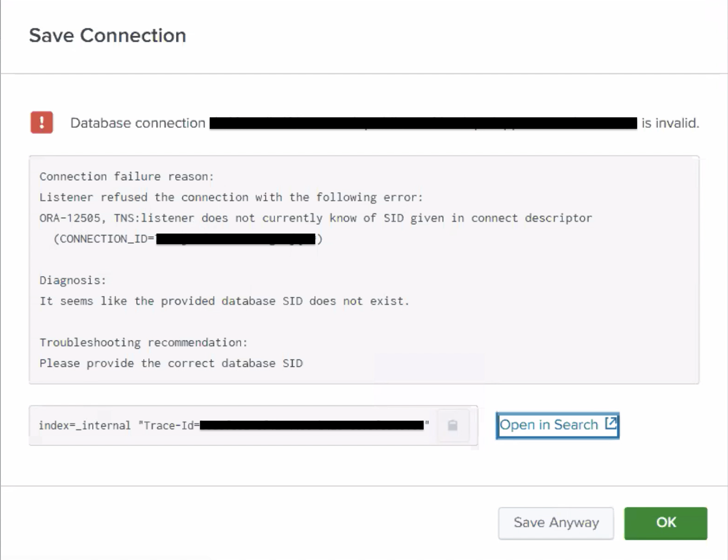Click the "database SID does not exist" line

(224, 301)
